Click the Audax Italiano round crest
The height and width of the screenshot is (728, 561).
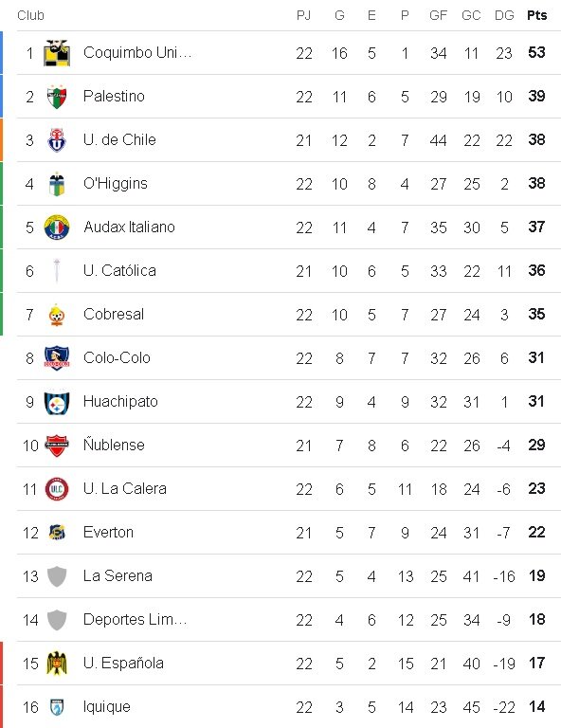coord(57,227)
